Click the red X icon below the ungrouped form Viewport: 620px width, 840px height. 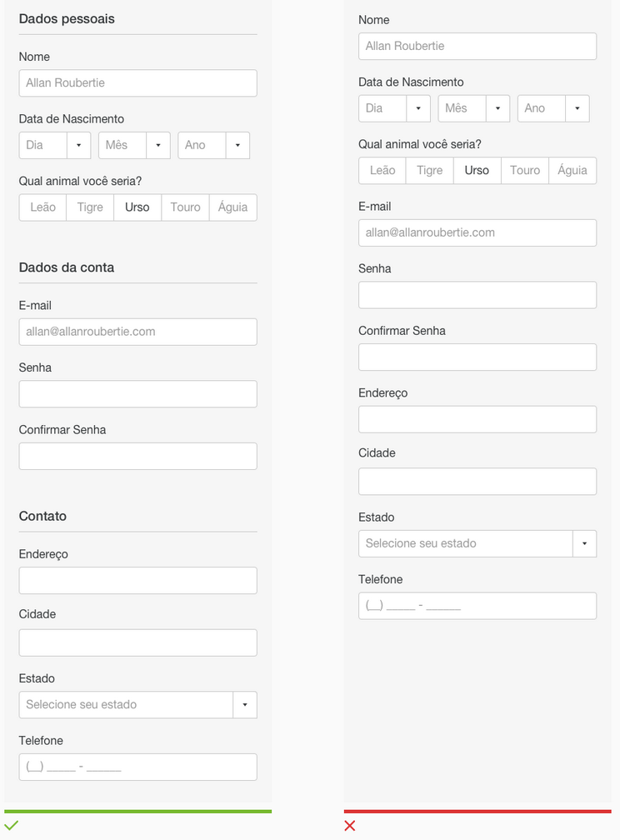click(x=350, y=826)
